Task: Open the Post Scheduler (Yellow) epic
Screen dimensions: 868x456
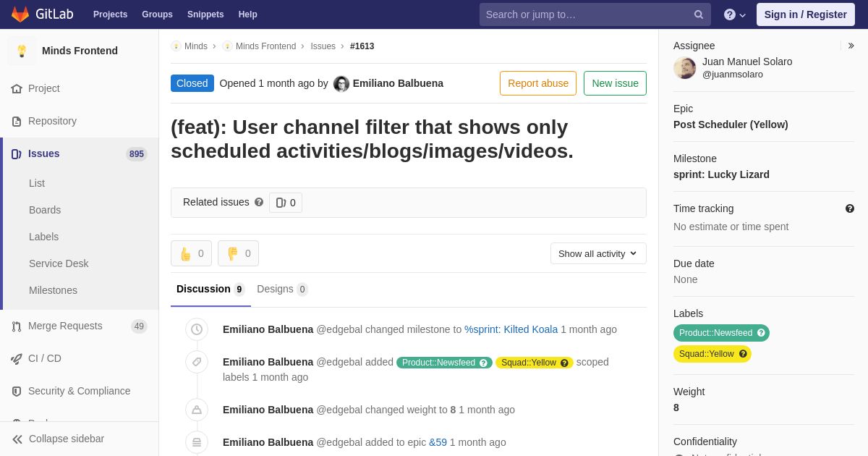Action: (x=731, y=124)
